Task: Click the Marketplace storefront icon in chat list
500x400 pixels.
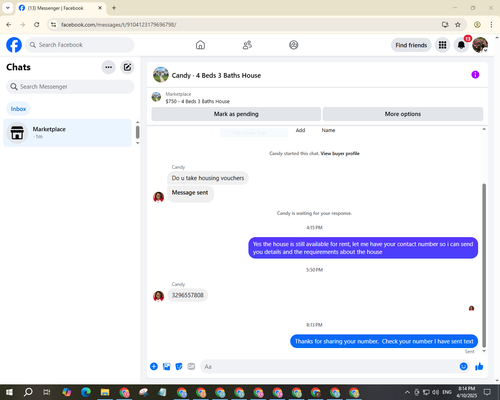Action: 17,133
